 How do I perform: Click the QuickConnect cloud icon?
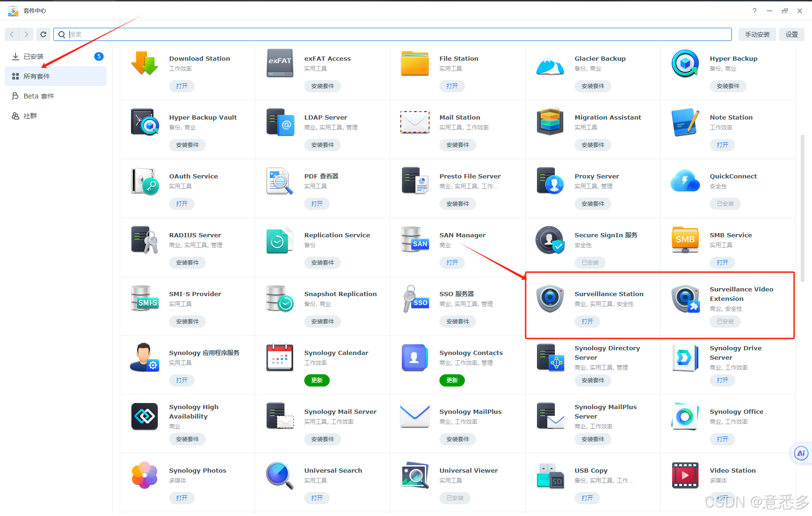[685, 181]
